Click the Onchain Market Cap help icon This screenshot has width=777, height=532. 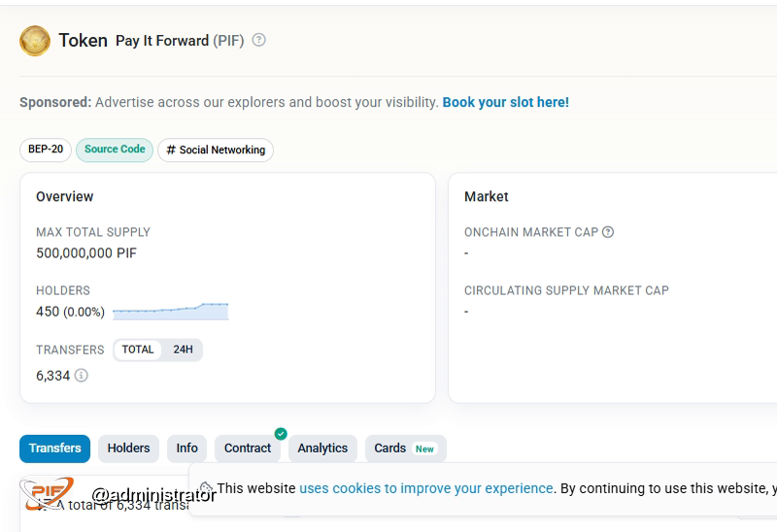coord(608,232)
